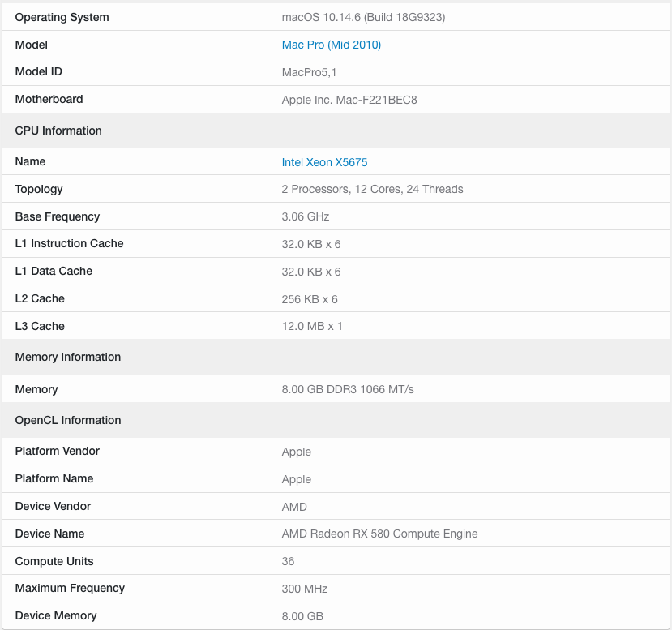This screenshot has width=672, height=630.
Task: Open the Mac Pro (Mid 2010) link
Action: (x=332, y=45)
